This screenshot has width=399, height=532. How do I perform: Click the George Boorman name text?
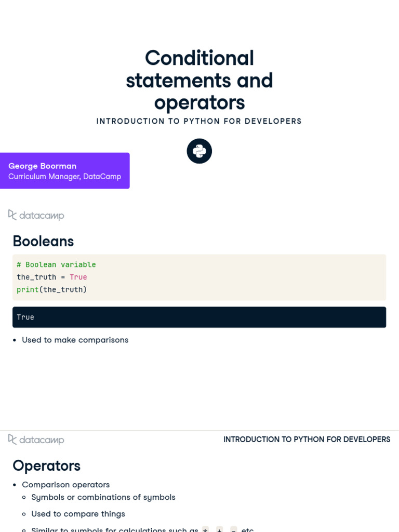pyautogui.click(x=43, y=166)
